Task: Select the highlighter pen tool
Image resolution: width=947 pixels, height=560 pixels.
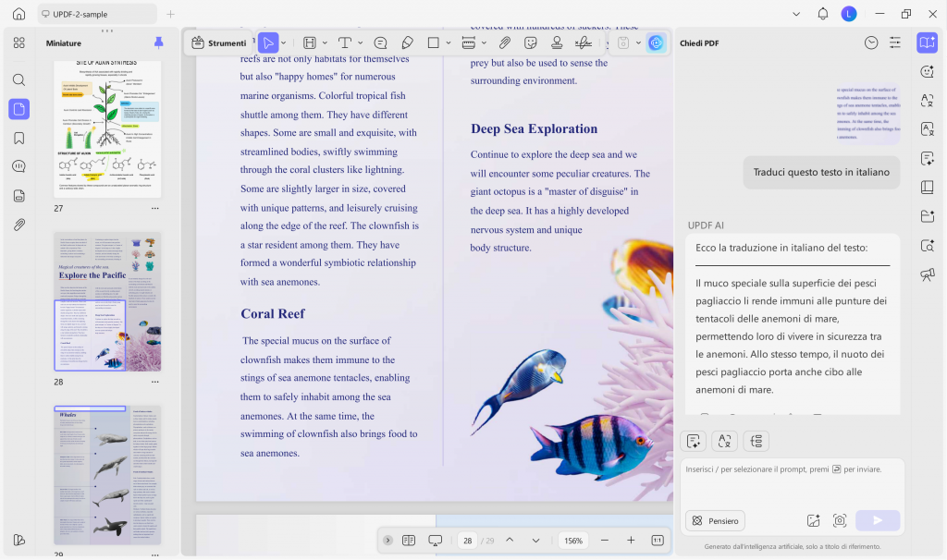Action: (407, 43)
